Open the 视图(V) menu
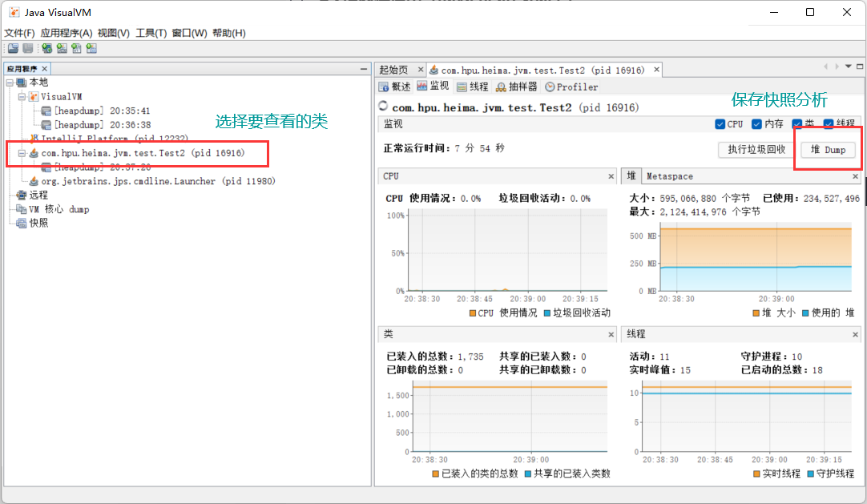 coord(113,33)
